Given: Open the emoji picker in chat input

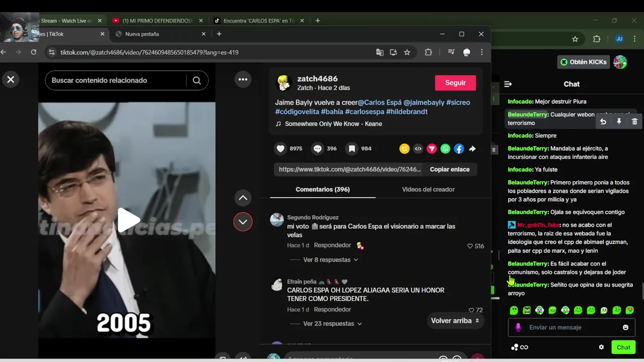Looking at the screenshot, I should (626, 327).
